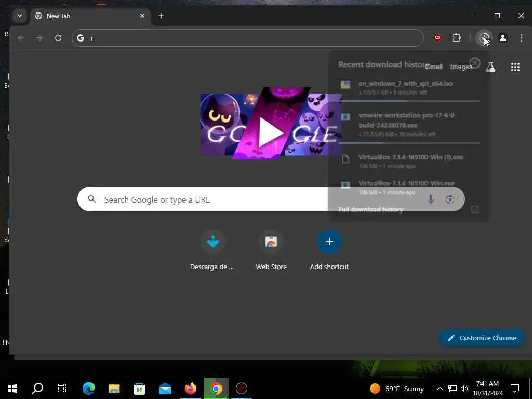Open VirtualBox-7.1.4-165100-Win (1).exe download entry
The width and height of the screenshot is (532, 399).
pos(409,161)
